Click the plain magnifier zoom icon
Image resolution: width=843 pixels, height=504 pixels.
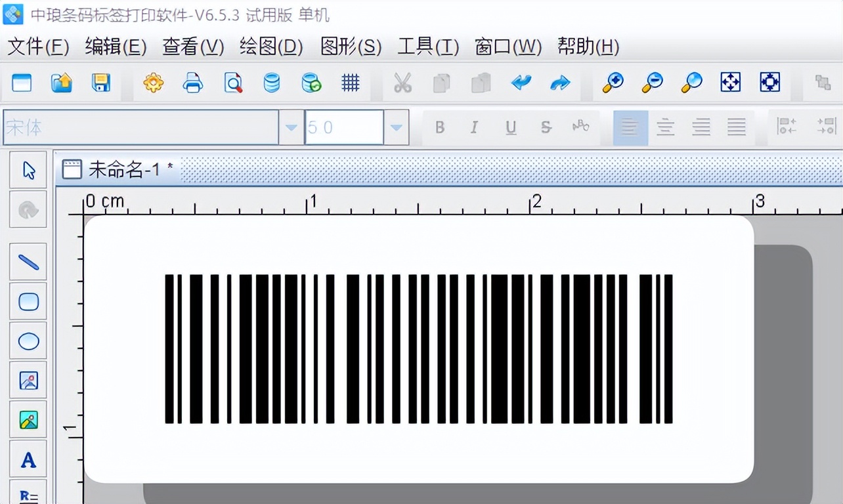pyautogui.click(x=691, y=83)
